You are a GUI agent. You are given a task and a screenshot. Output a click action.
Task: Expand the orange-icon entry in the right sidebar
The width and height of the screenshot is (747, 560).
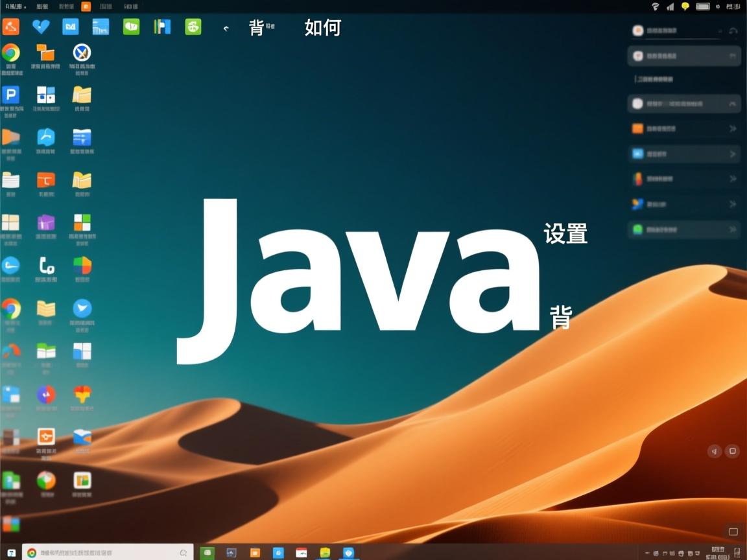point(731,128)
